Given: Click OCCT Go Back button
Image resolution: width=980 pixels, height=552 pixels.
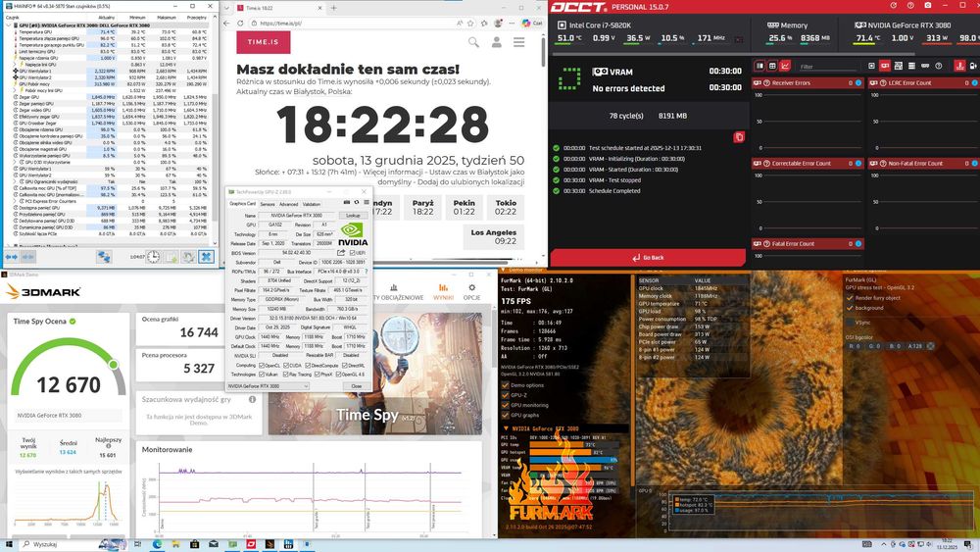Looking at the screenshot, I should pyautogui.click(x=648, y=258).
